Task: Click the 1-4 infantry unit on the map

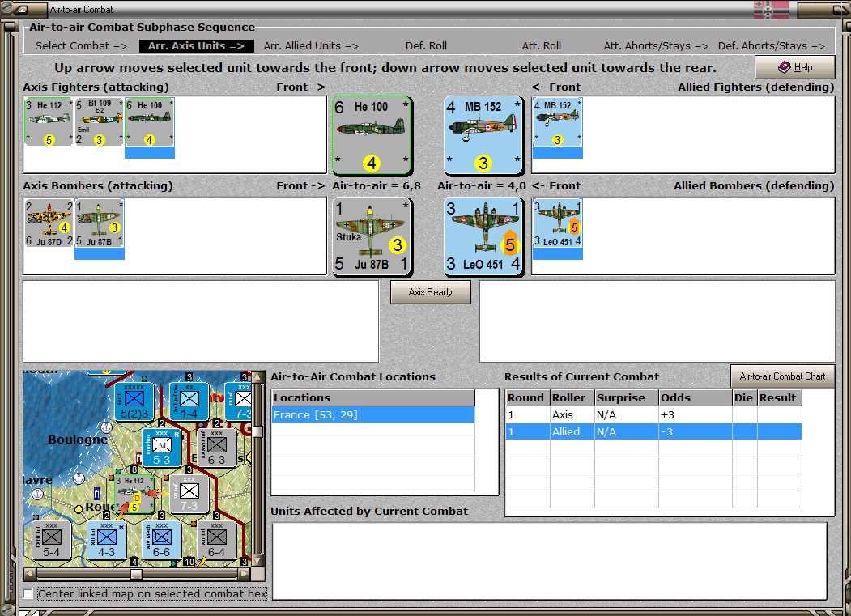Action: tap(189, 402)
